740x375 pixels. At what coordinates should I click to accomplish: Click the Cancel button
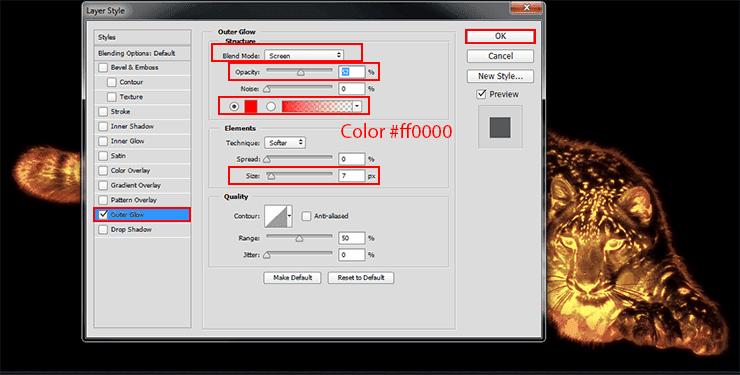pyautogui.click(x=500, y=56)
